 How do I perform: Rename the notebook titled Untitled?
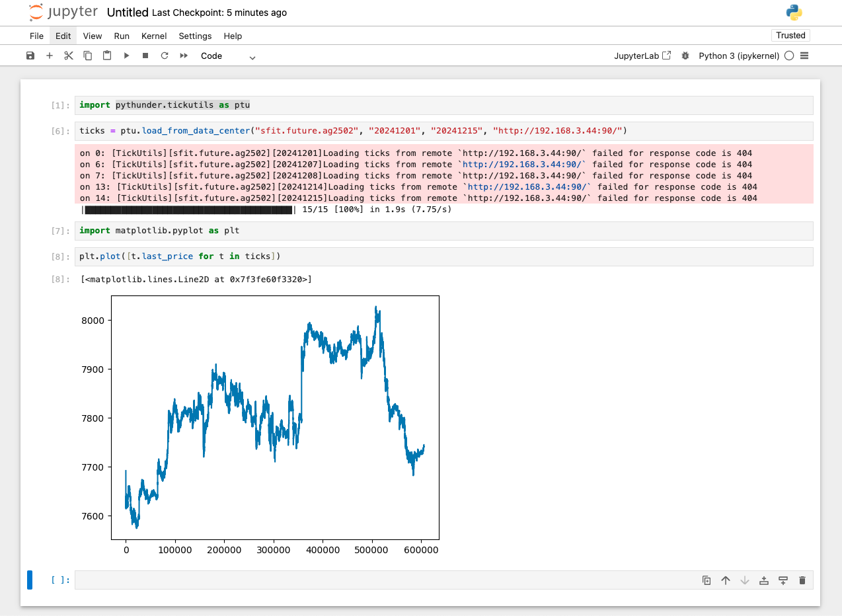click(x=128, y=13)
